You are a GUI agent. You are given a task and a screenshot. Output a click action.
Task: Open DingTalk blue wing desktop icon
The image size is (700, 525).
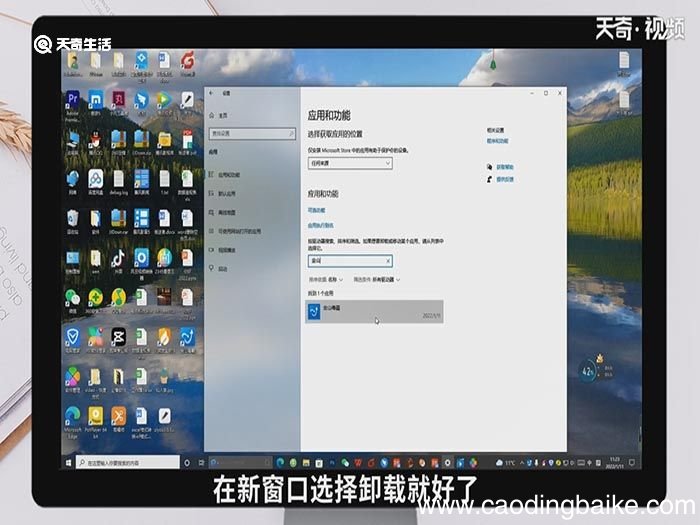coord(141,103)
